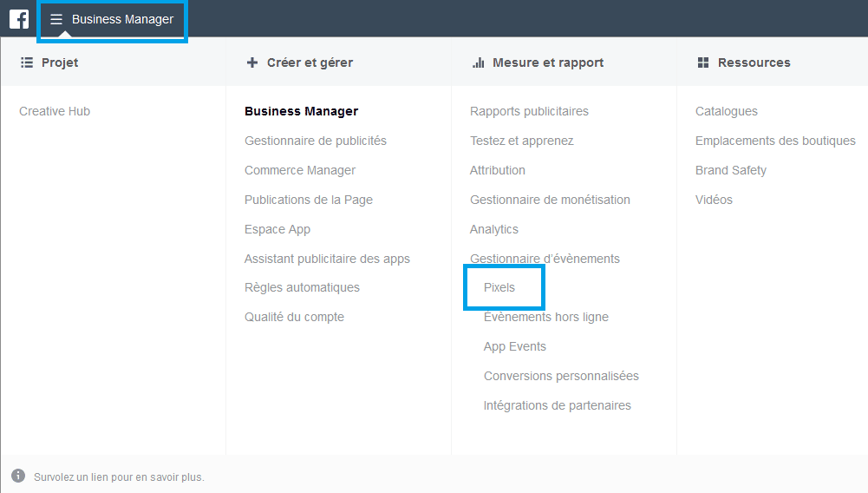Open Publications de la Page

[309, 200]
